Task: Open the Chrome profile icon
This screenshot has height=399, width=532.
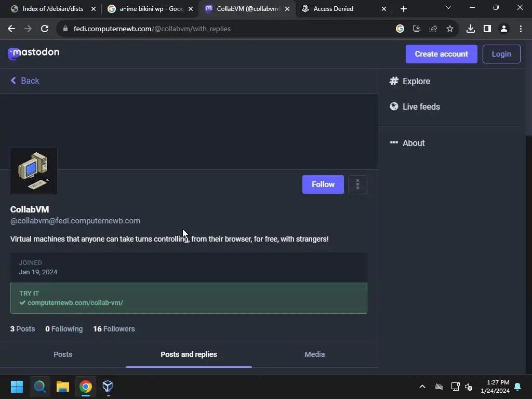Action: pos(504,29)
